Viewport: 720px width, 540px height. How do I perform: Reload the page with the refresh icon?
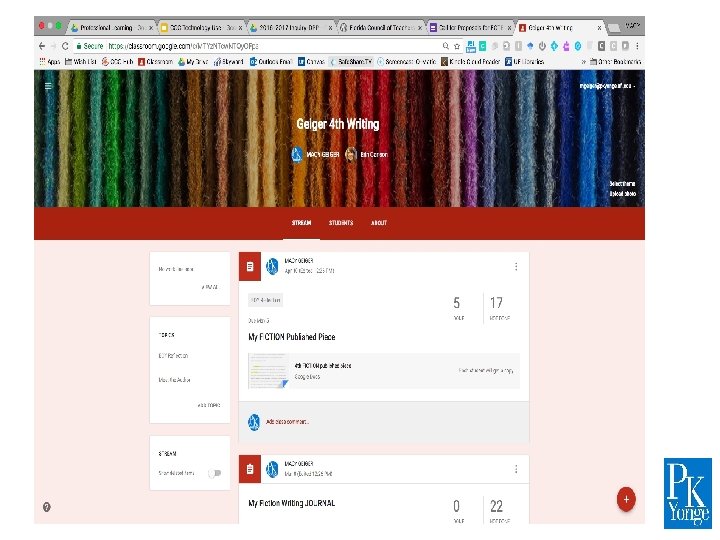click(65, 46)
